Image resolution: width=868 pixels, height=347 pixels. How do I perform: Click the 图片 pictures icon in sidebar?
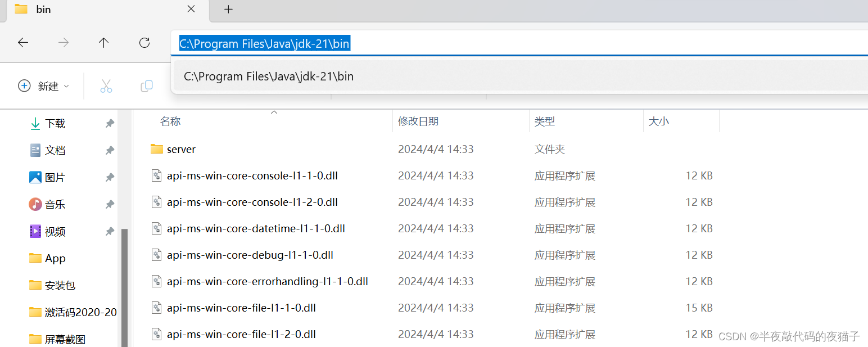[x=35, y=177]
